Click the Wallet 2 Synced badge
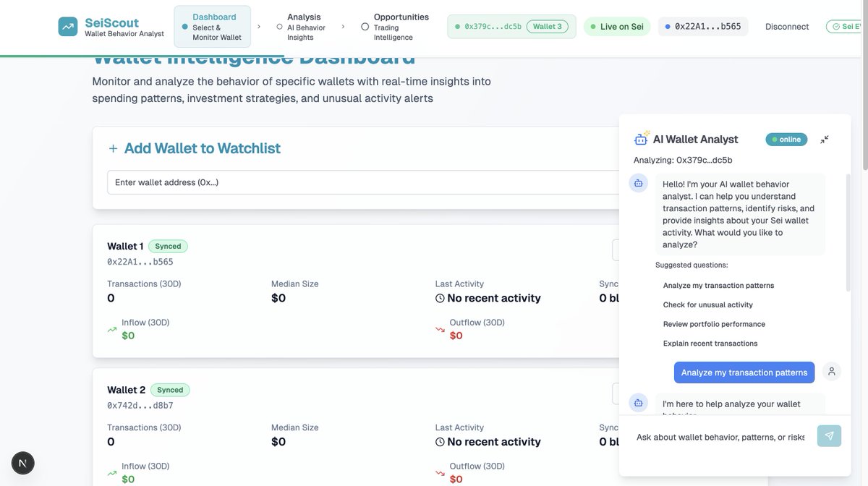Viewport: 868px width, 486px height. [x=169, y=390]
